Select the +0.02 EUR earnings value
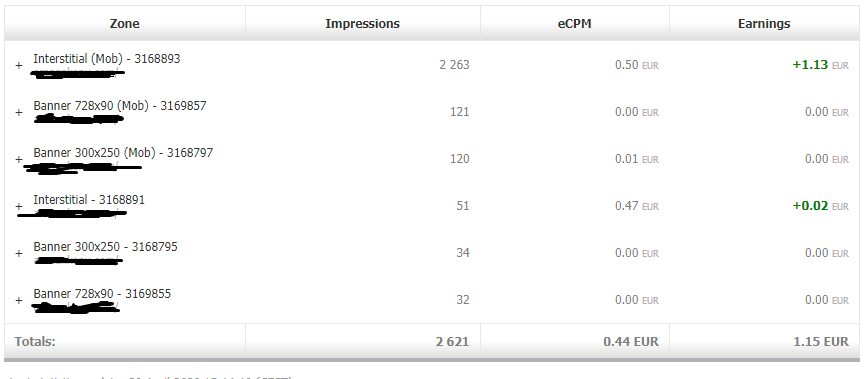 pyautogui.click(x=820, y=206)
